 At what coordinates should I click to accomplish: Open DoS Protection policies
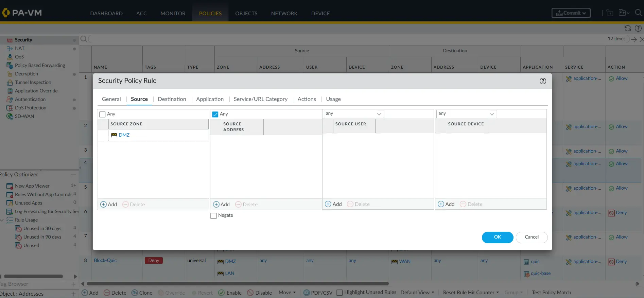point(31,108)
